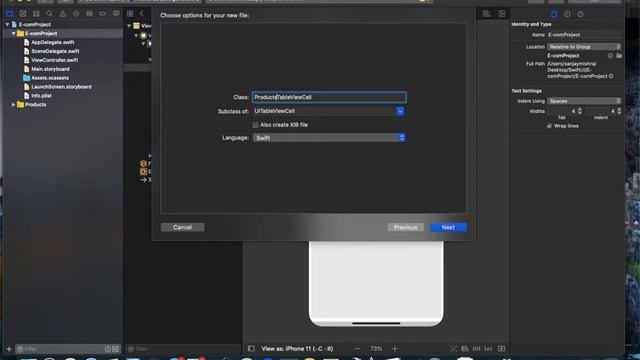Screen dimensions: 640x360
Task: Click the Previous button
Action: tap(405, 227)
